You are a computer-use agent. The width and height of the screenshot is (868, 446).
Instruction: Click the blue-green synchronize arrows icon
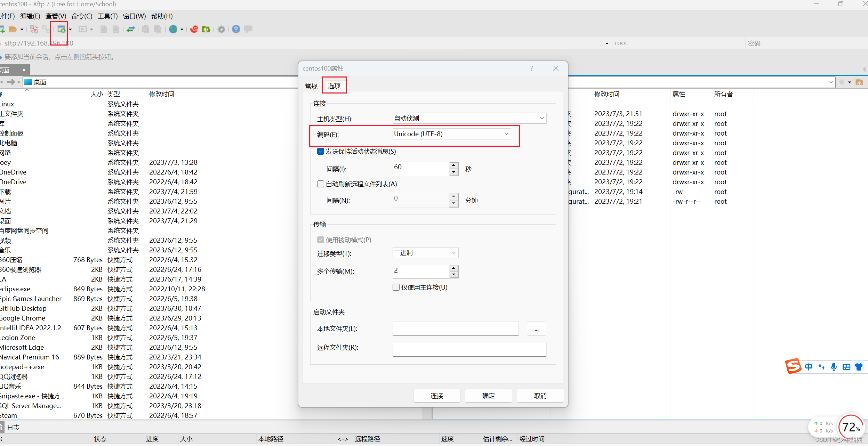coord(131,29)
